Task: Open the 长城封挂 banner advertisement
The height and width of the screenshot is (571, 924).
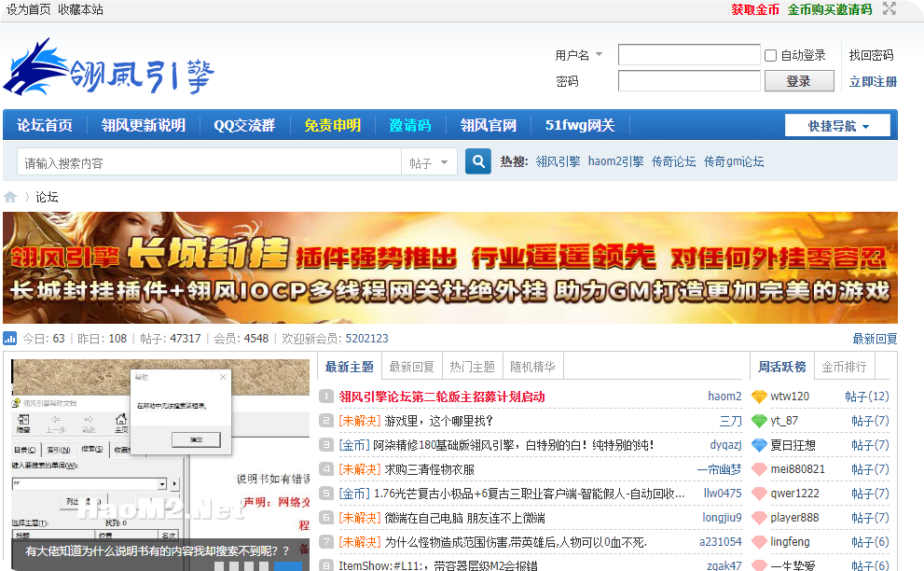Action: [450, 268]
